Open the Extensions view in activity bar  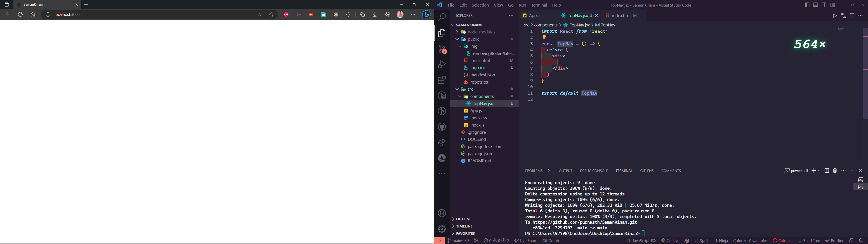click(442, 80)
